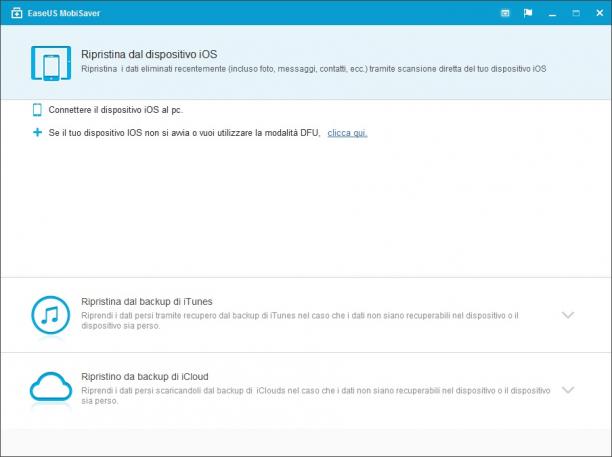The image size is (612, 457).
Task: Click the cloud iCloud backup icon
Action: tap(51, 387)
